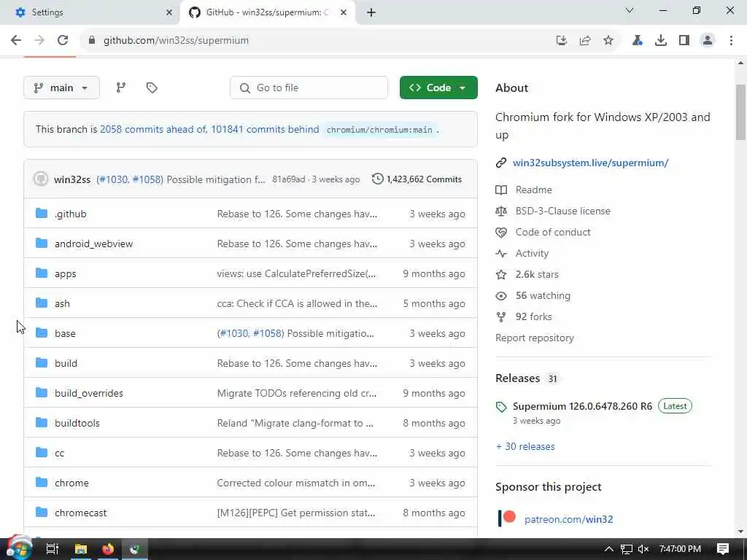
Task: Open the Releases 31 heading link
Action: (x=527, y=378)
